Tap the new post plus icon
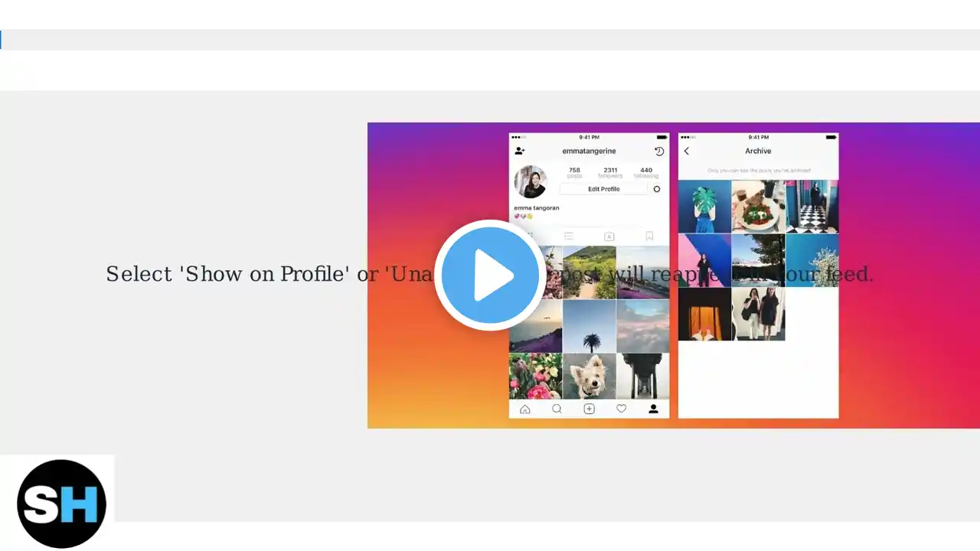Screen dimensions: 980x551 click(x=589, y=409)
